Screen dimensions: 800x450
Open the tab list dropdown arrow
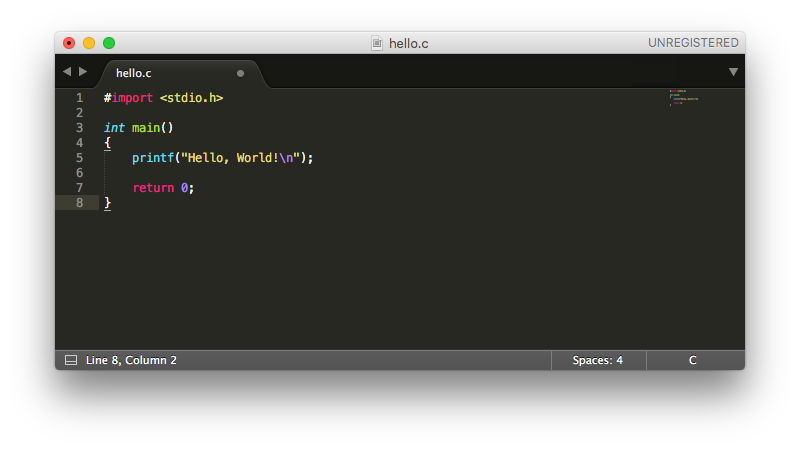(x=733, y=72)
